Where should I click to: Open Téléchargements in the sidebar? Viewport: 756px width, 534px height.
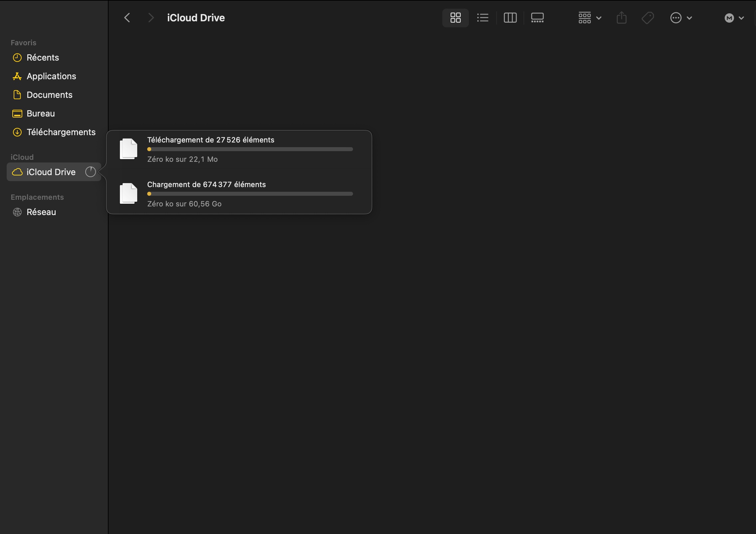click(x=61, y=132)
